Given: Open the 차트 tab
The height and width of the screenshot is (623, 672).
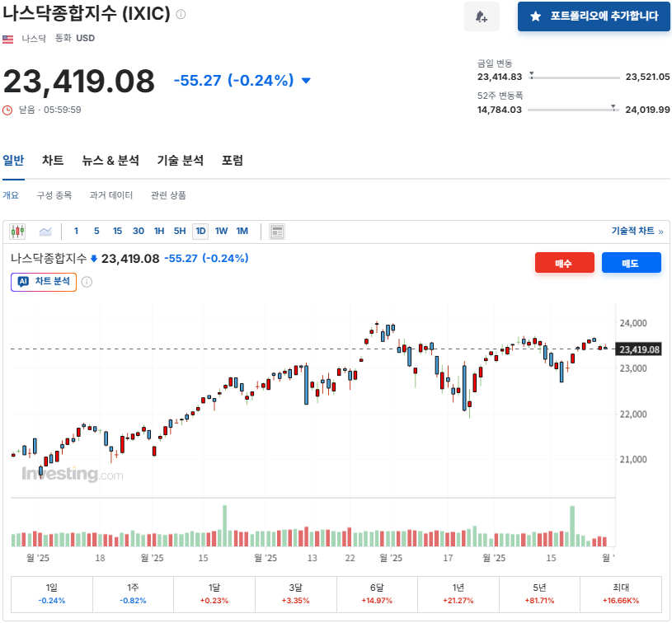Looking at the screenshot, I should 53,161.
